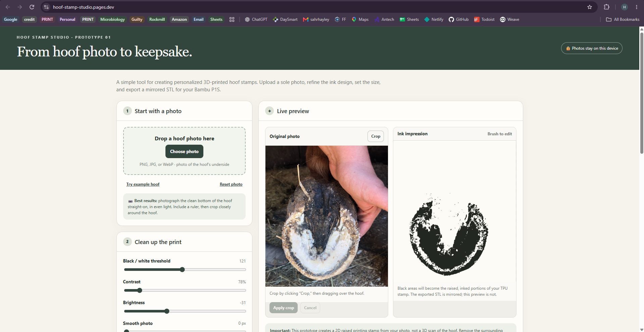Click the Black / white threshold slider handle
The height and width of the screenshot is (332, 644).
[x=182, y=270]
